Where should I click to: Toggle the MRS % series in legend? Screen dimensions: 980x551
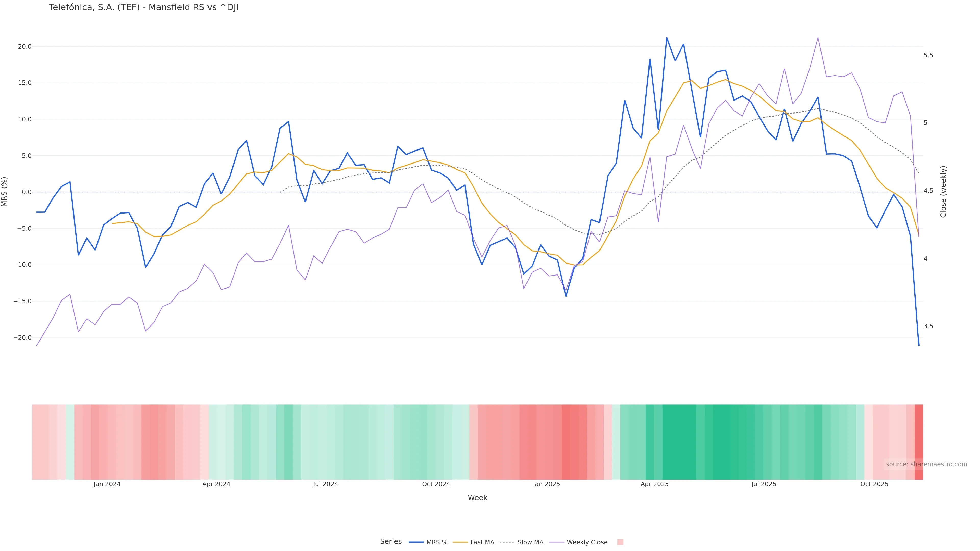tap(428, 542)
